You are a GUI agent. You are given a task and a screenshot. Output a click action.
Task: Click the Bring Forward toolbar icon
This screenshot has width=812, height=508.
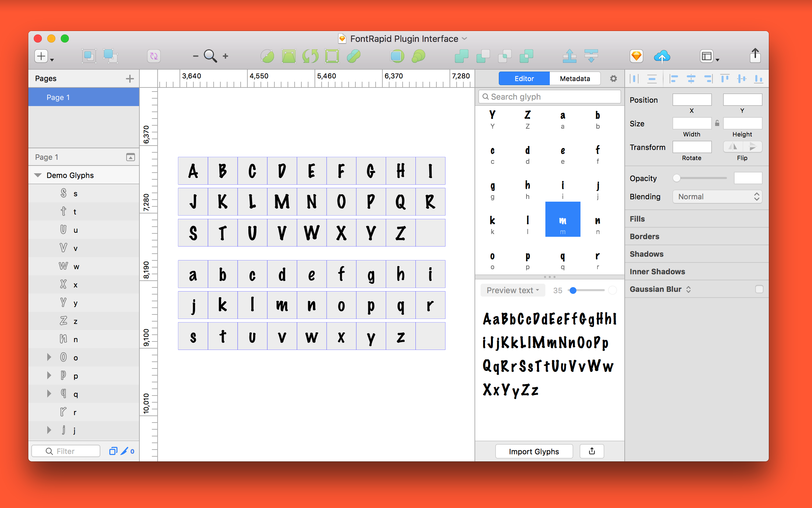click(569, 56)
